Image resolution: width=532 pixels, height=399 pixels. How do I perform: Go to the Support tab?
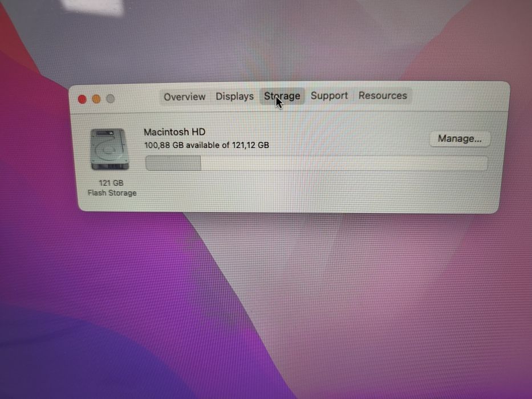pyautogui.click(x=330, y=96)
